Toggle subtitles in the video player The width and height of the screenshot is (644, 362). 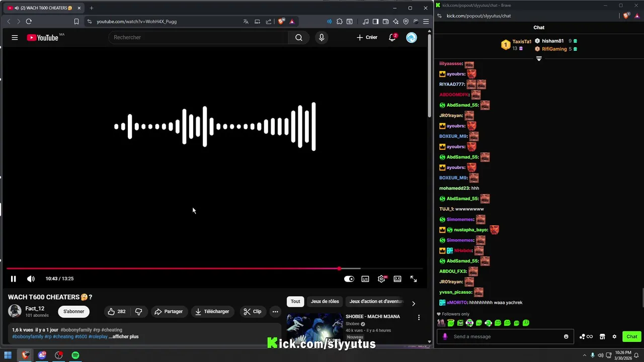click(x=365, y=279)
